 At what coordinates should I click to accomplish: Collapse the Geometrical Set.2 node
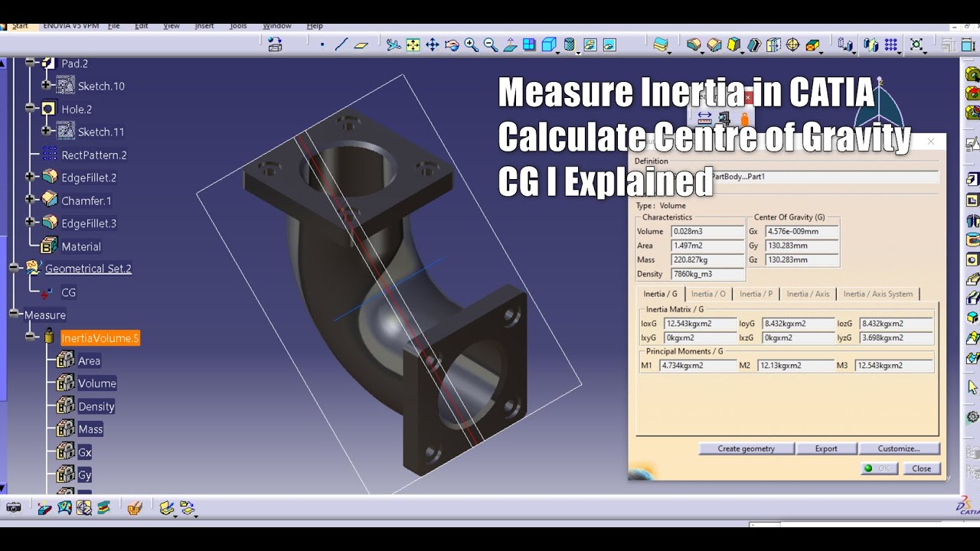[x=14, y=268]
